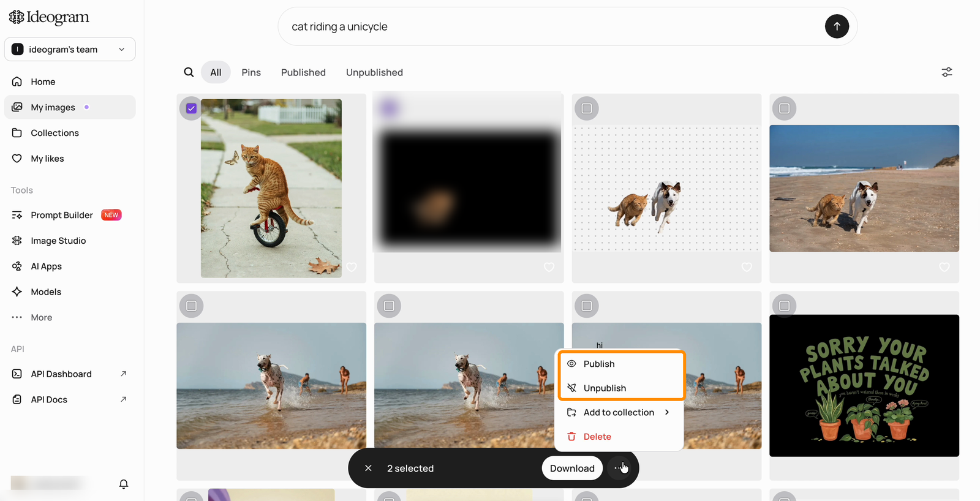Like the unicycle cat image heart

352,267
